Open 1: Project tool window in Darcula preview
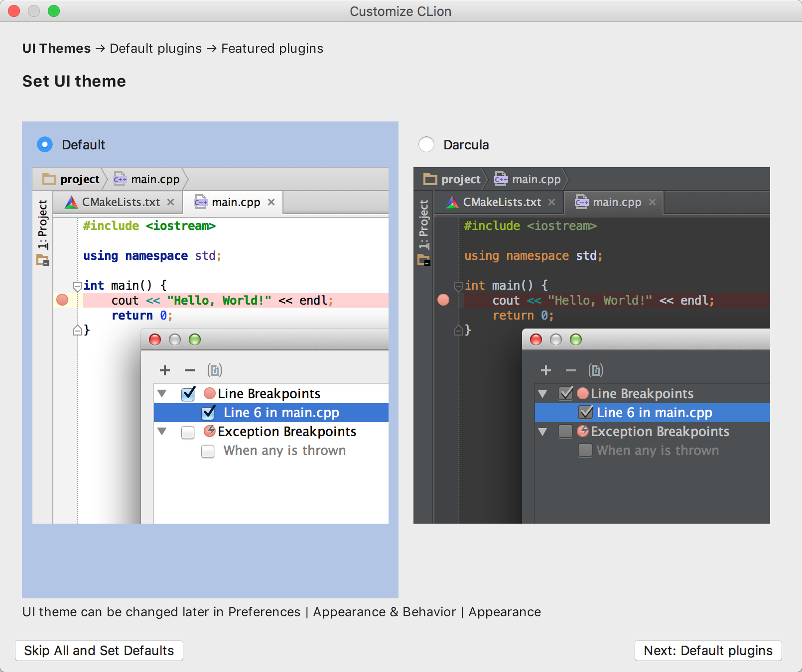 tap(424, 224)
